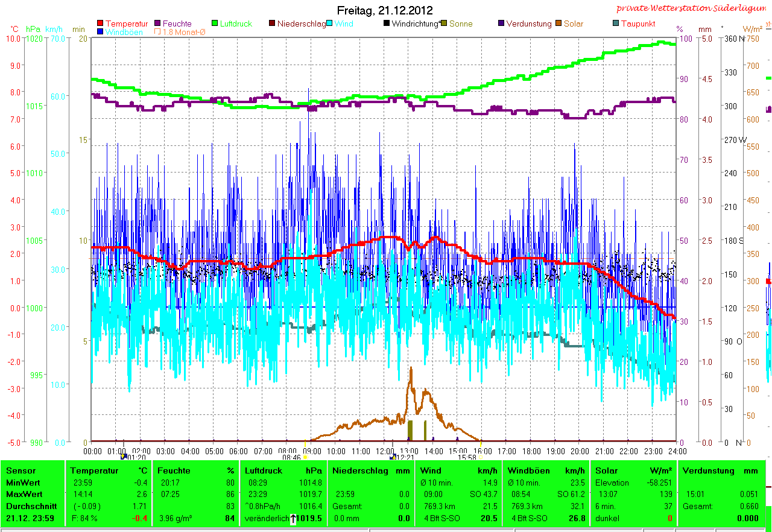Click the olive Sonne legend square

444,24
